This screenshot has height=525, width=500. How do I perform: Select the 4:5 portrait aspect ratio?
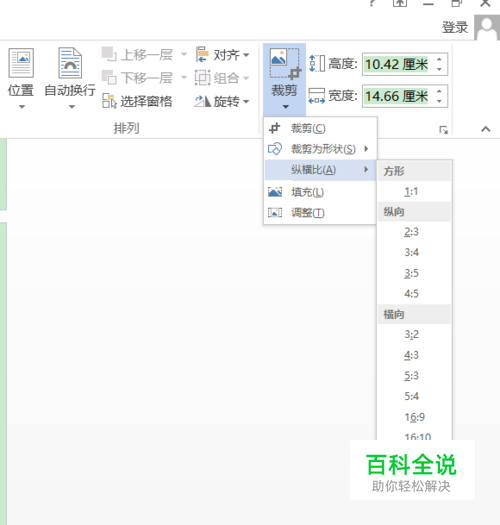(414, 294)
